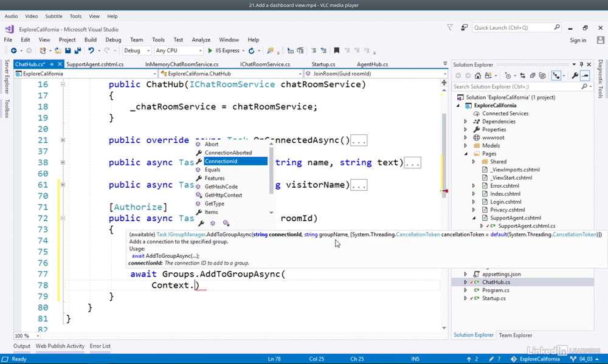608x364 pixels.
Task: Collapse the Pages folder node
Action: point(466,154)
